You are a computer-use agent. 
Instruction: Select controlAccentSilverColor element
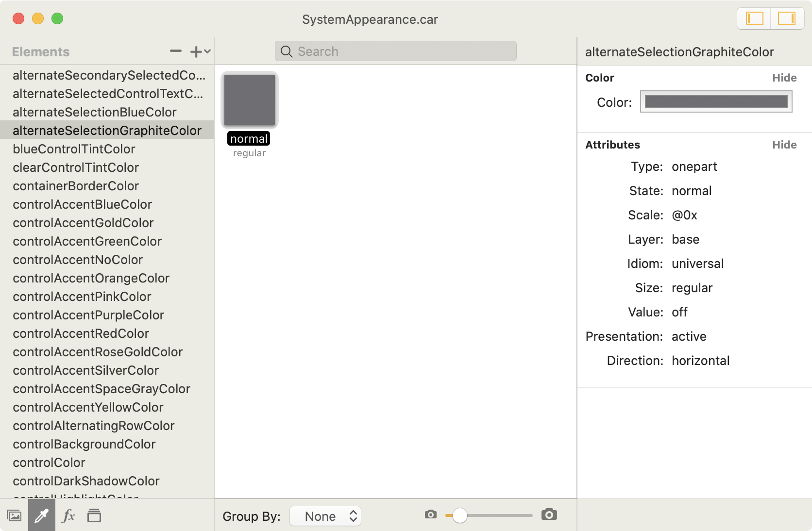107,370
